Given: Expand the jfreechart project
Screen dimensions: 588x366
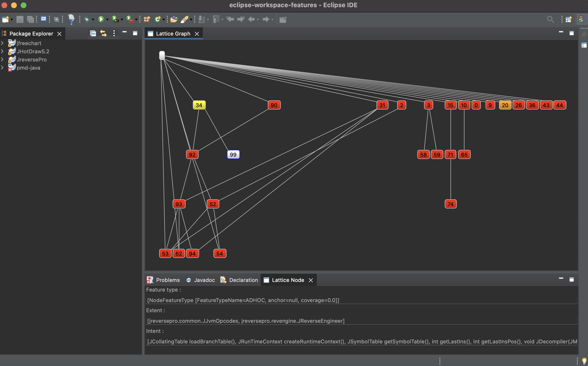Looking at the screenshot, I should click(x=2, y=43).
